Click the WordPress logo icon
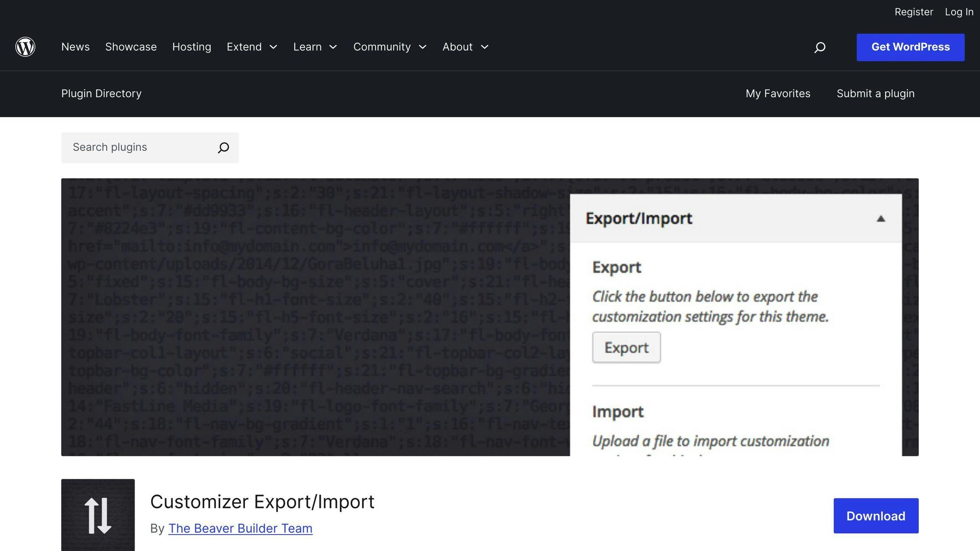The width and height of the screenshot is (980, 551). (x=25, y=47)
